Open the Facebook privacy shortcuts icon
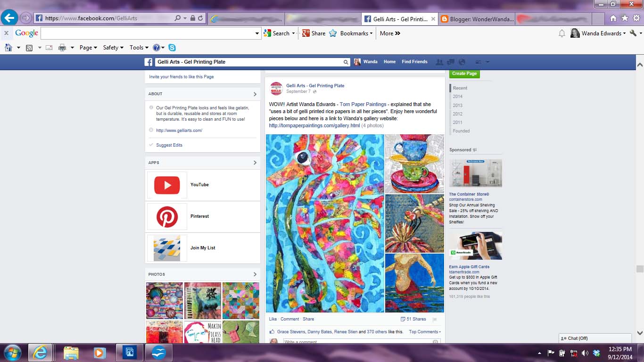Image resolution: width=644 pixels, height=362 pixels. (478, 62)
